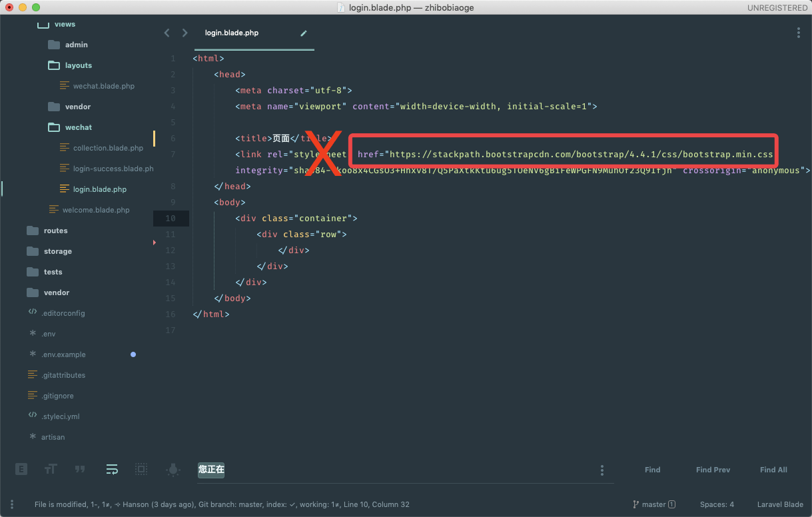This screenshot has height=517, width=812.
Task: Collapse the layouts folder
Action: coord(79,65)
